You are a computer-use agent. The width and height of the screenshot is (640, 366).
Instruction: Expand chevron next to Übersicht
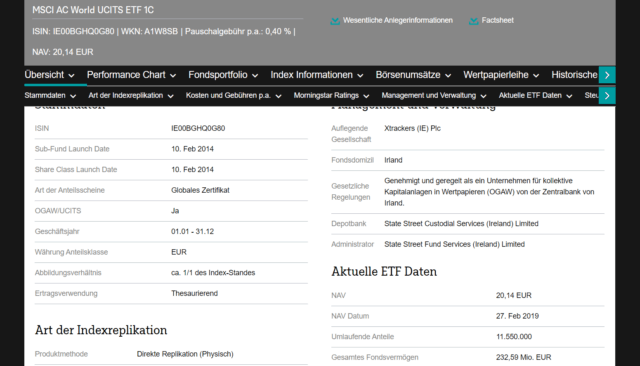point(71,76)
